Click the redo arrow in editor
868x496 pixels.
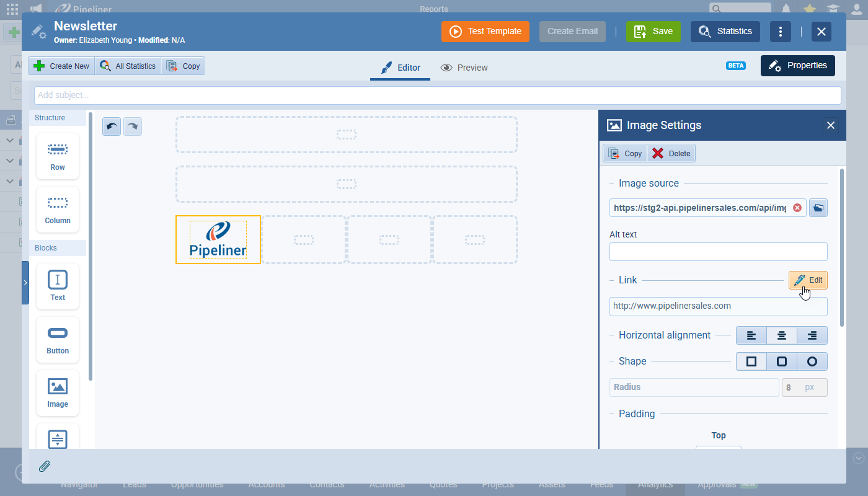pyautogui.click(x=133, y=126)
